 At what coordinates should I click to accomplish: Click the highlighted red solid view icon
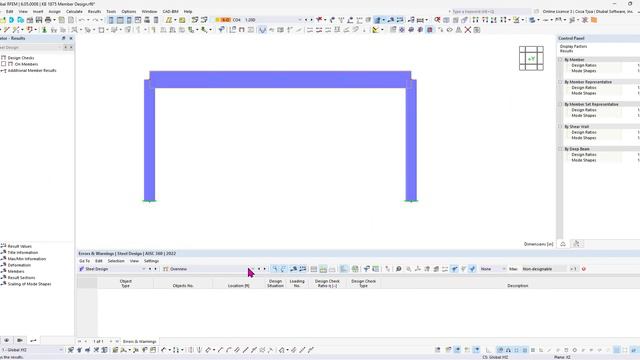tap(429, 30)
